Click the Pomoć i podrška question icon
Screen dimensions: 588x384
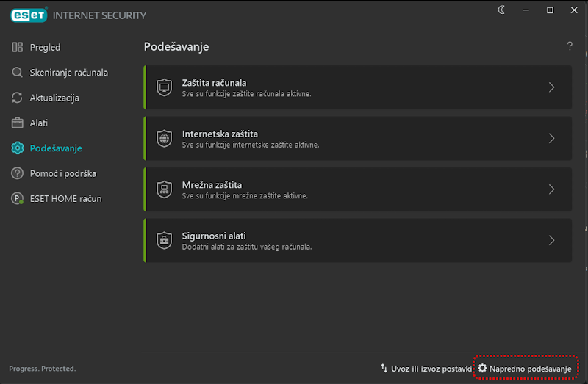[x=17, y=173]
